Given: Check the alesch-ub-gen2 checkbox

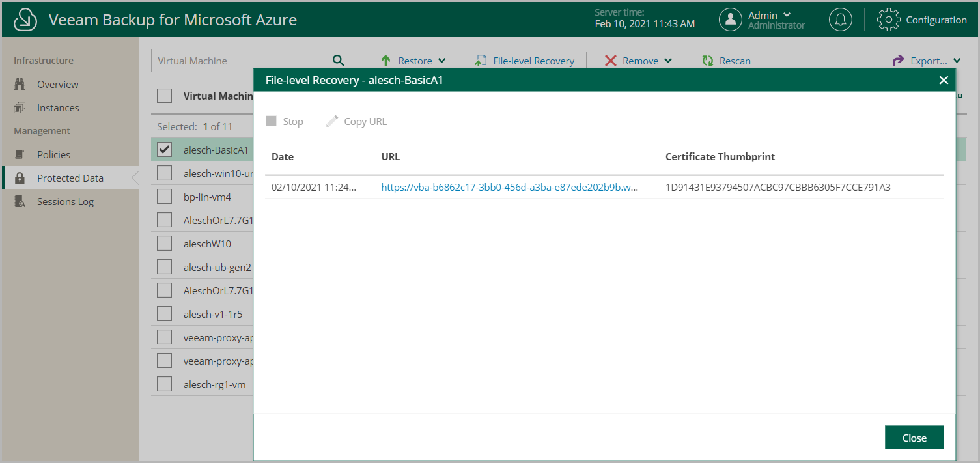Looking at the screenshot, I should point(165,267).
